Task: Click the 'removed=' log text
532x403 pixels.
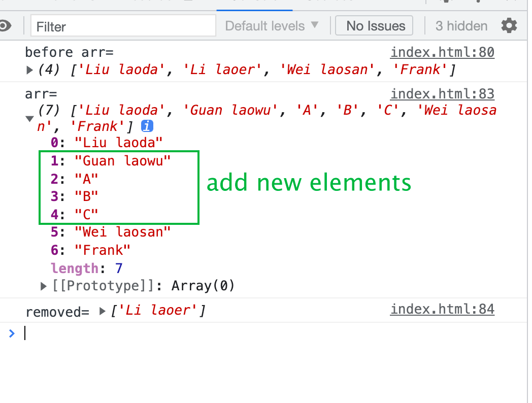Action: pyautogui.click(x=57, y=312)
